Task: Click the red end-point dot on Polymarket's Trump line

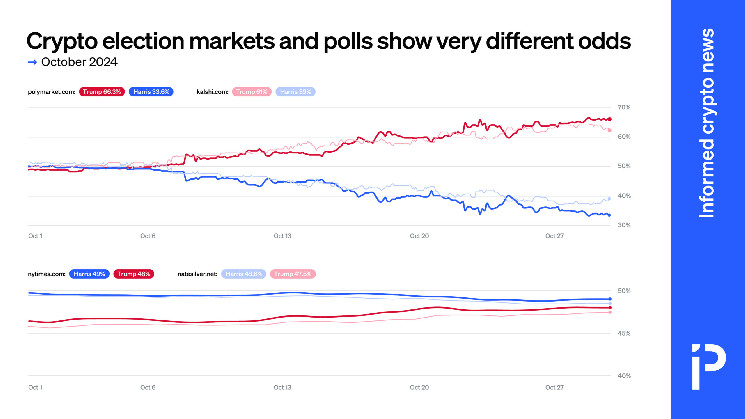Action: coord(609,119)
